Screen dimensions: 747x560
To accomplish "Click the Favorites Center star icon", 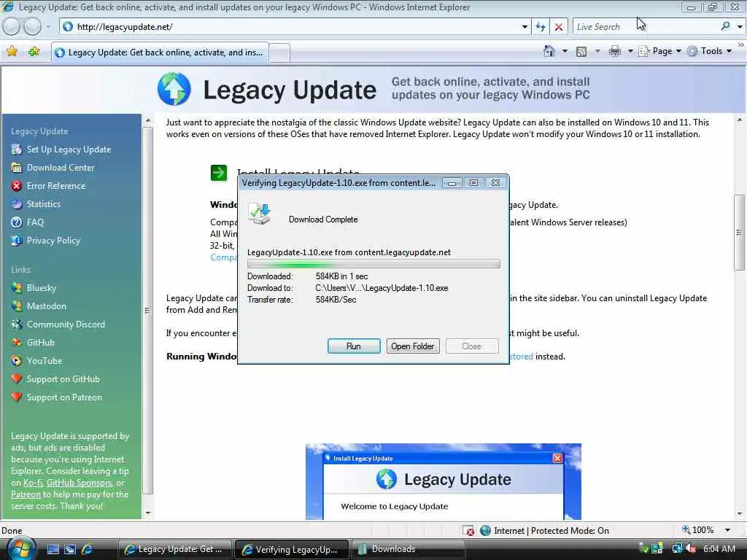I will click(x=12, y=52).
